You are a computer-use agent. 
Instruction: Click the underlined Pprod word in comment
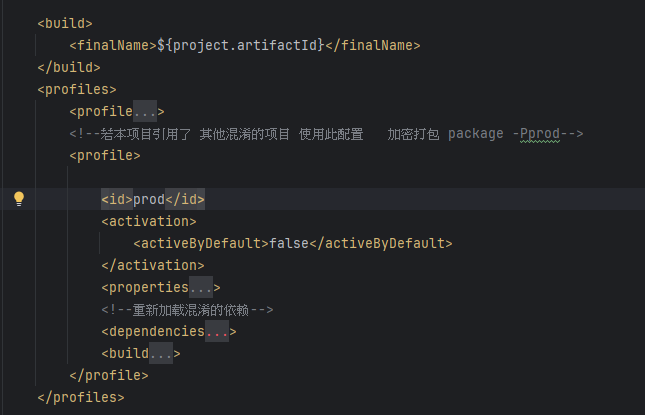click(x=540, y=134)
